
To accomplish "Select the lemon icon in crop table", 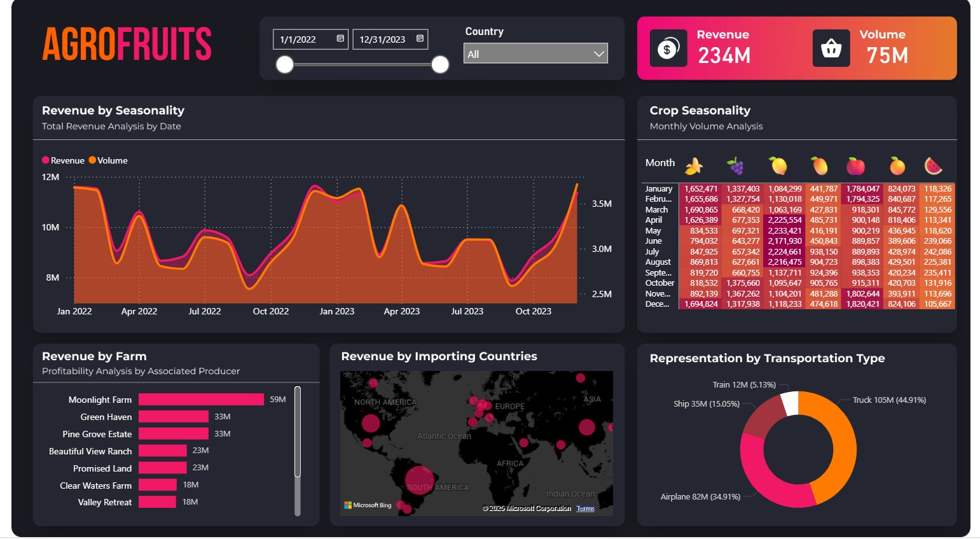I will point(778,167).
